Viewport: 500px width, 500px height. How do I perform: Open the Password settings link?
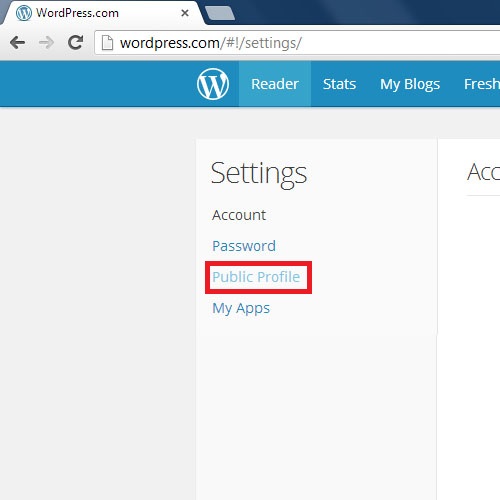click(244, 246)
